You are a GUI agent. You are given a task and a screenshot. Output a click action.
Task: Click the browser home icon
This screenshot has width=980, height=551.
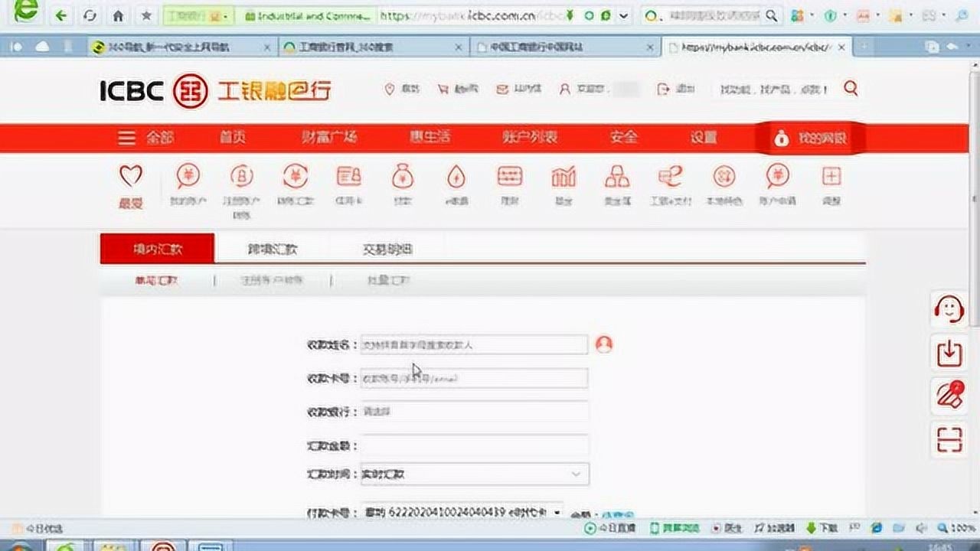(118, 15)
